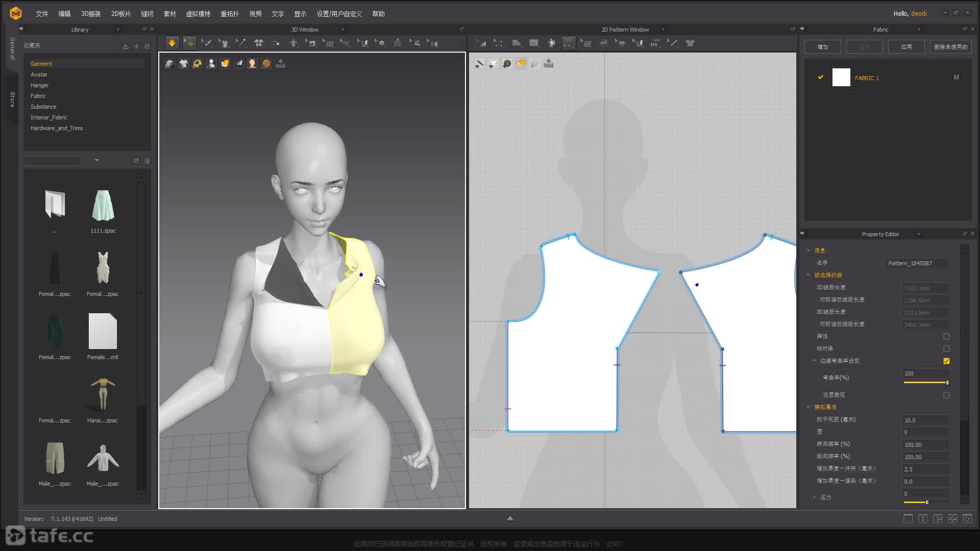980x551 pixels.
Task: Expand the 压力 property
Action: pos(814,497)
